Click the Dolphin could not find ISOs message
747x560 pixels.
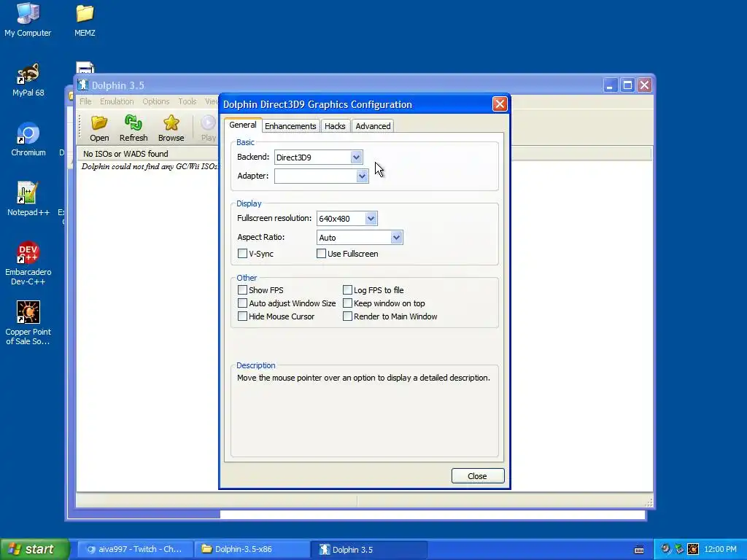(x=150, y=166)
